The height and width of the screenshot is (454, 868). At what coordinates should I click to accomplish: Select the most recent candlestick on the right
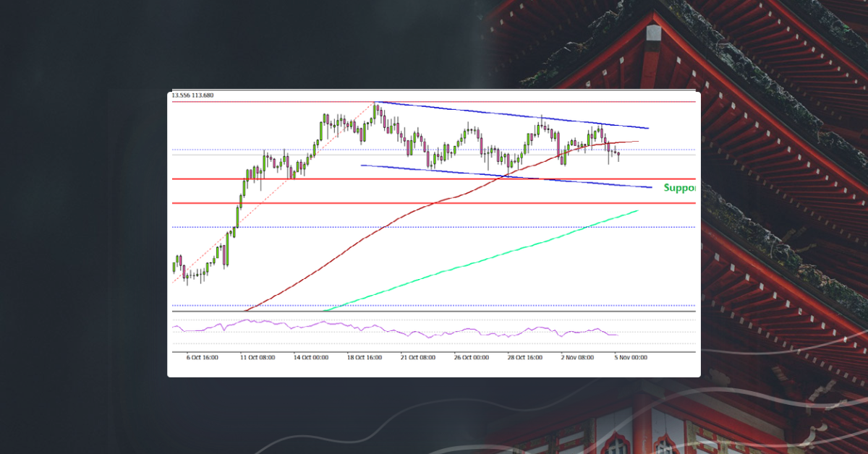point(617,154)
